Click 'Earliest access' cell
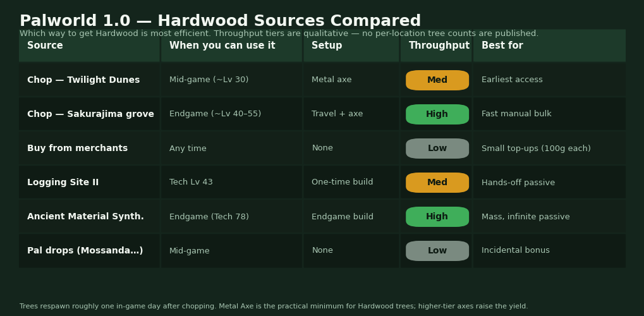The height and width of the screenshot is (316, 644). [550, 80]
